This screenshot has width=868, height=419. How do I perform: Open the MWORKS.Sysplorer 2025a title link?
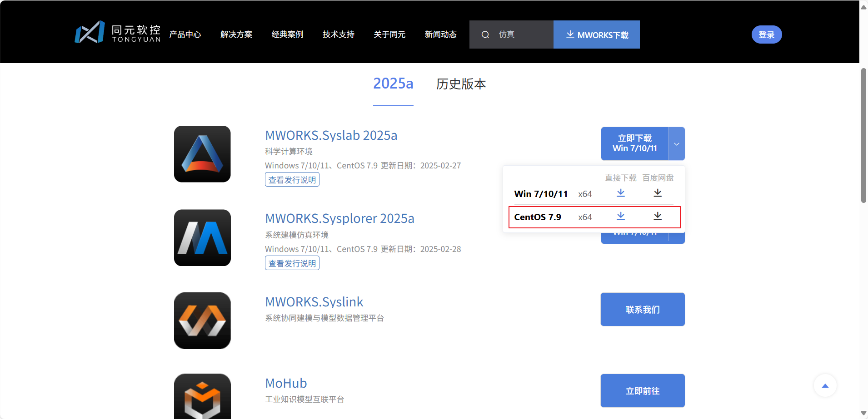tap(340, 218)
